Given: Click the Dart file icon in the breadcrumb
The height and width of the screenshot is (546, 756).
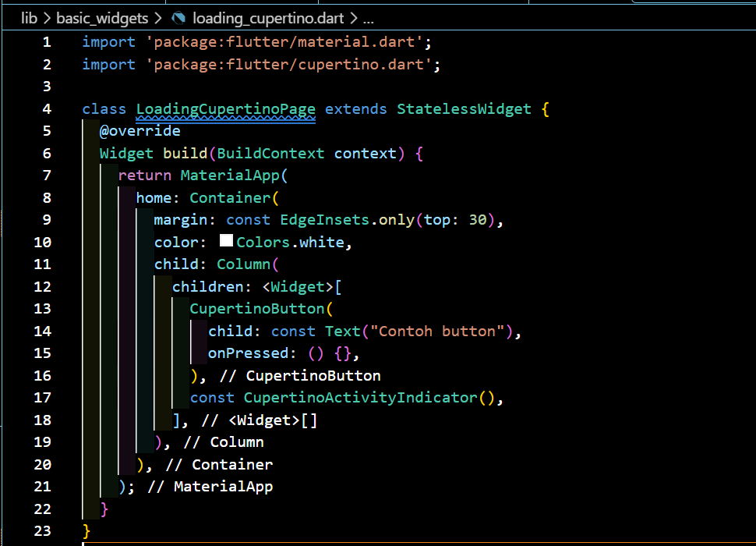Looking at the screenshot, I should point(179,18).
